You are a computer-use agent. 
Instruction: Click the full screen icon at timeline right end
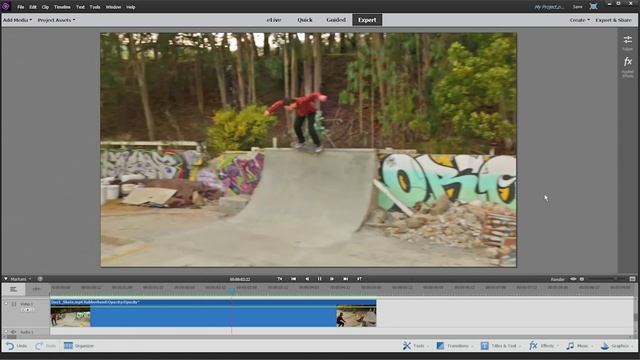(x=632, y=279)
